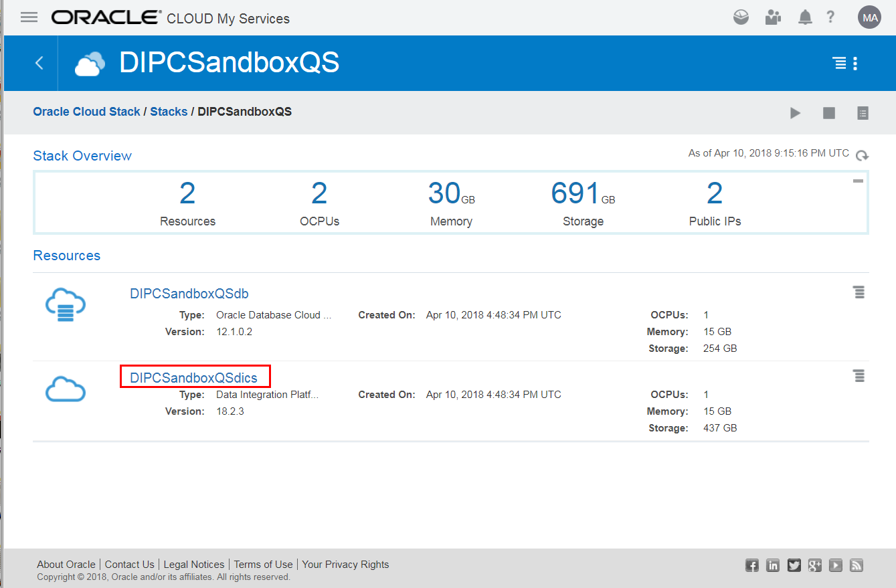This screenshot has height=588, width=896.
Task: Open the DIPCSandboxQSdics resource menu
Action: coord(859,376)
